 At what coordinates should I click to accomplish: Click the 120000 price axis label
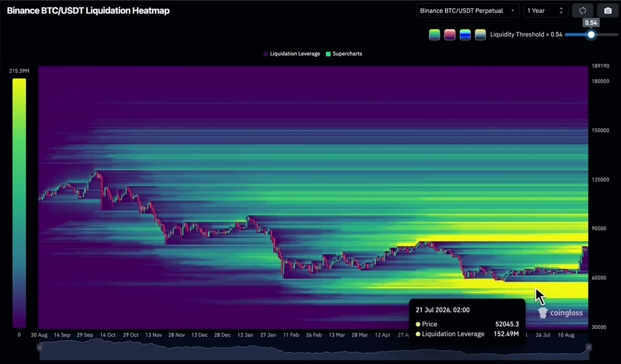tap(600, 179)
